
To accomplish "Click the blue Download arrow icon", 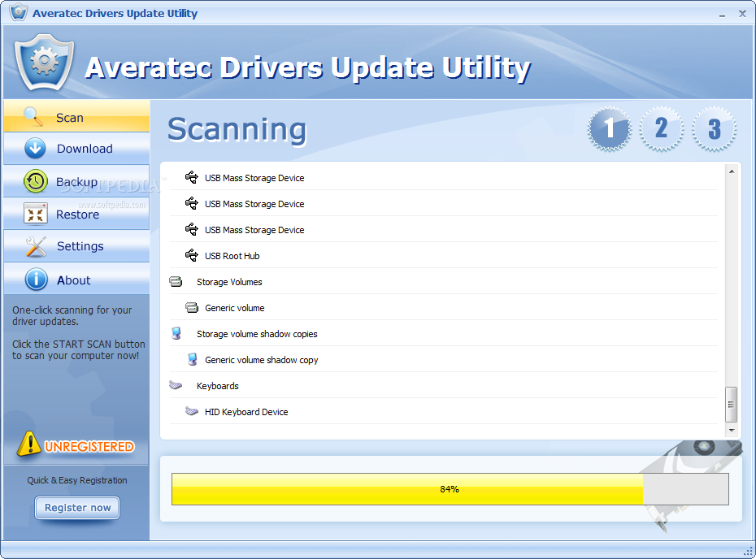I will tap(35, 149).
